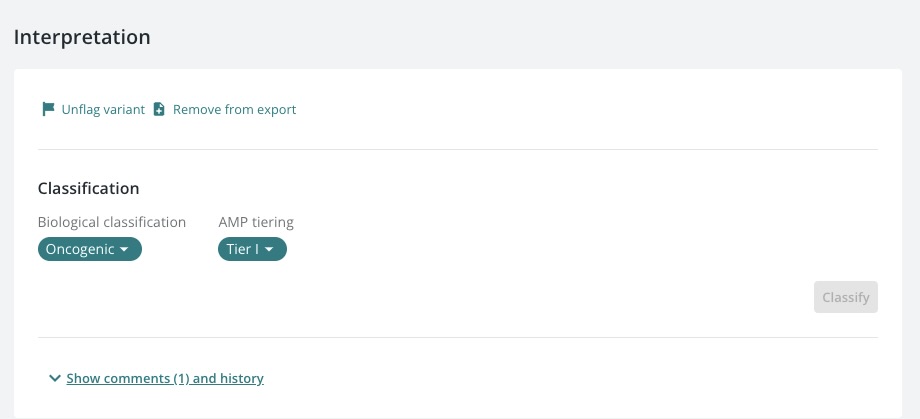920x419 pixels.
Task: Click the document-plus icon for Remove from export
Action: point(159,109)
